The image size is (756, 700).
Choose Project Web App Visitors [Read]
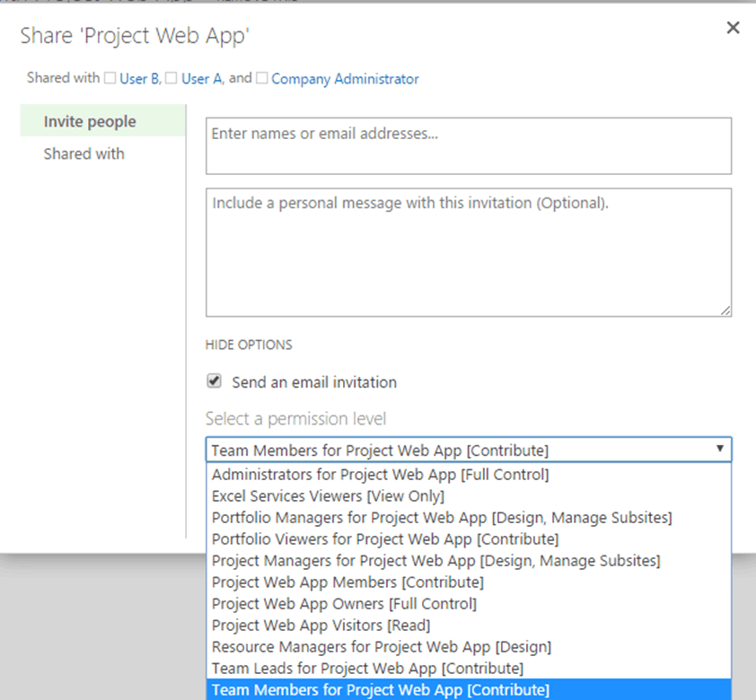[469, 626]
